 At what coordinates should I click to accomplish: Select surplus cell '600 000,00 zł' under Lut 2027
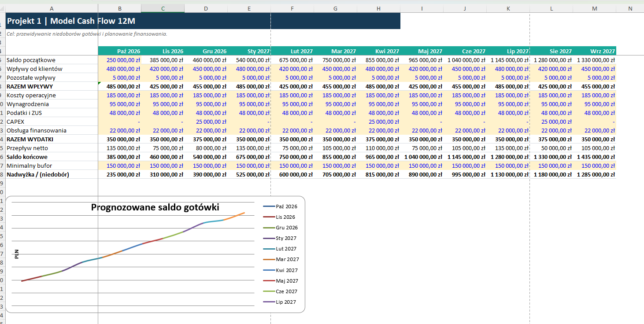click(292, 174)
